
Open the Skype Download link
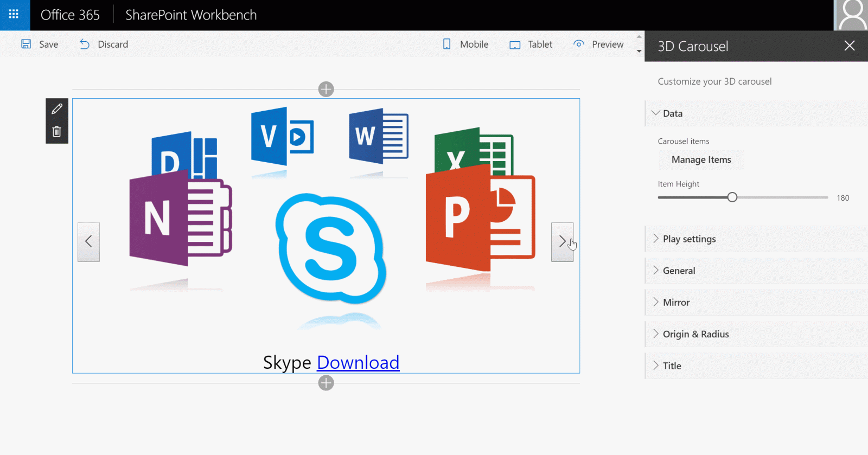click(358, 362)
